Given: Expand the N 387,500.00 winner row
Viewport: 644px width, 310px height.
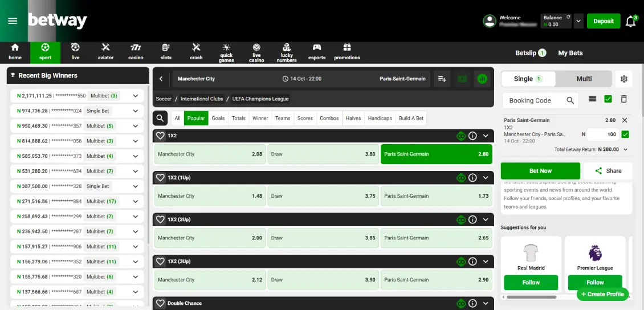Looking at the screenshot, I should 136,186.
